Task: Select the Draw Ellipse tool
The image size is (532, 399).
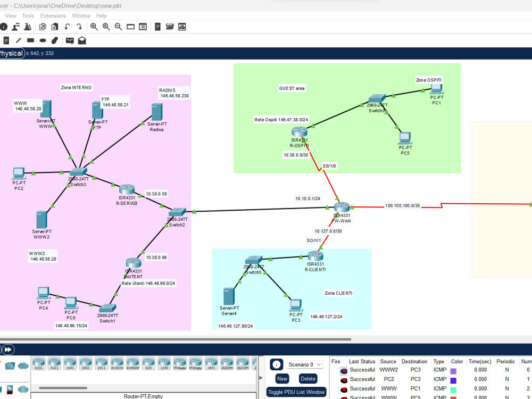Action: 43,40
